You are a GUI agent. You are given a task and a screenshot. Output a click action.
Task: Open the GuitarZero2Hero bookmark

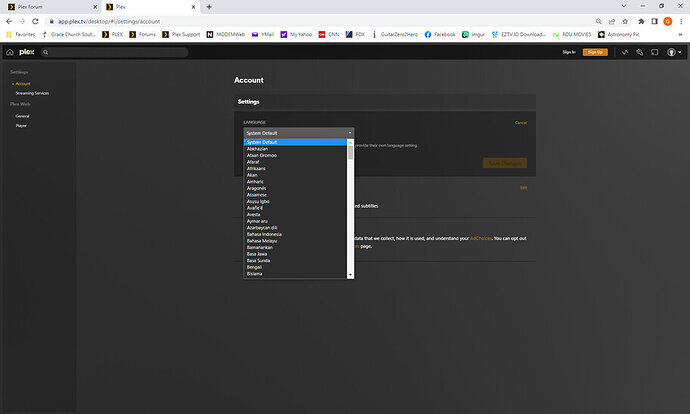(395, 34)
